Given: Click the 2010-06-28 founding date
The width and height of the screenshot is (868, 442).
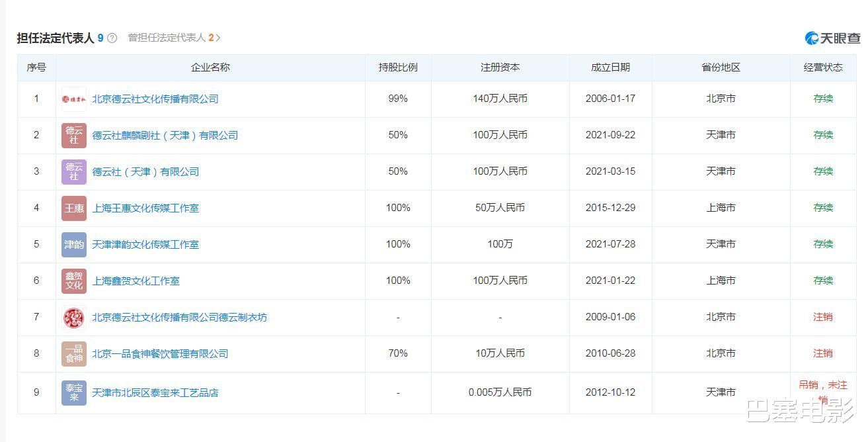Looking at the screenshot, I should [x=611, y=353].
